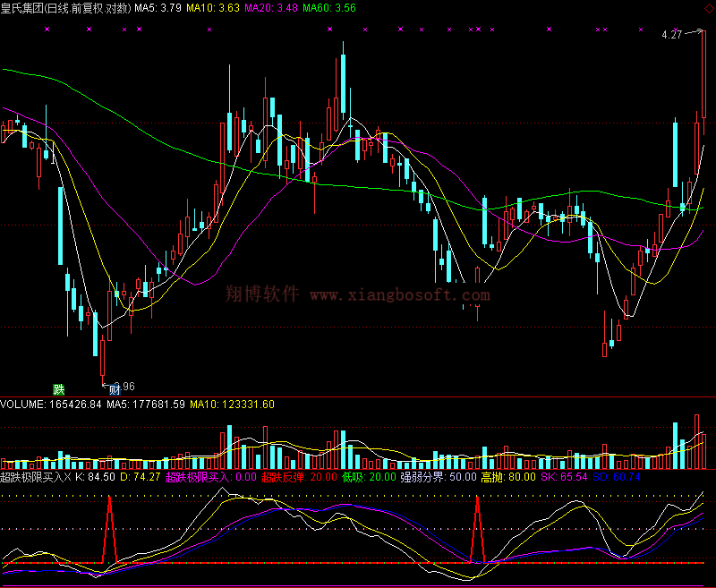
Task: Click the red diamond icon at the top corner
Action: (x=709, y=8)
